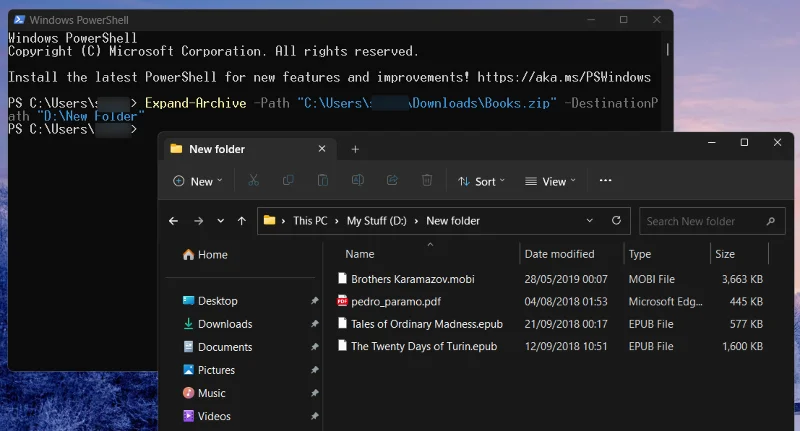Close the New folder tab
The width and height of the screenshot is (800, 431).
[322, 149]
